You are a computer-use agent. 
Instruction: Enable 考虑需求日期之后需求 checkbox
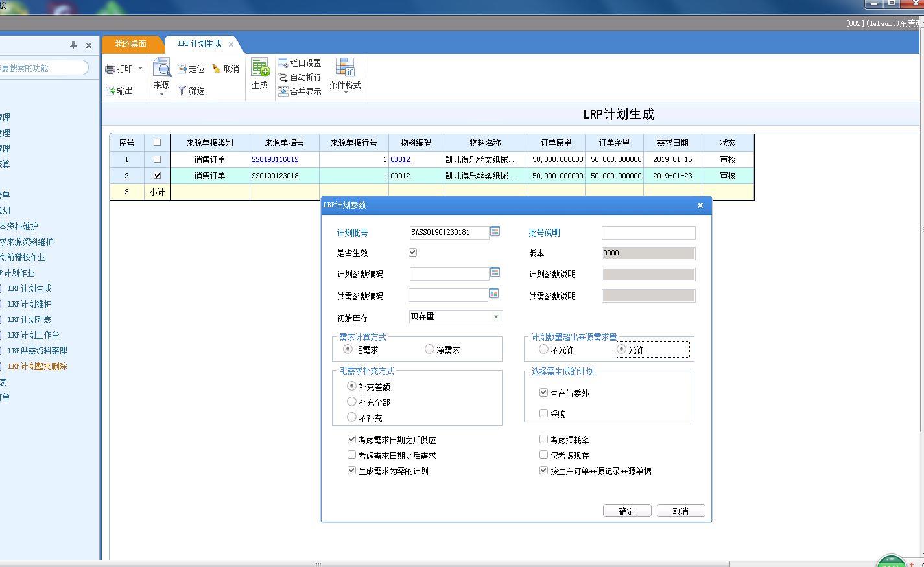tap(351, 454)
